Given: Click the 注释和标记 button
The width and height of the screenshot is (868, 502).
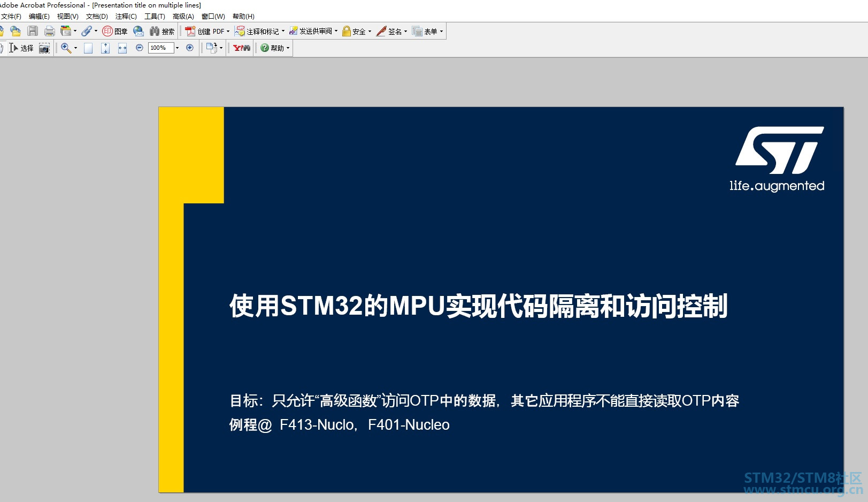Looking at the screenshot, I should pos(257,32).
